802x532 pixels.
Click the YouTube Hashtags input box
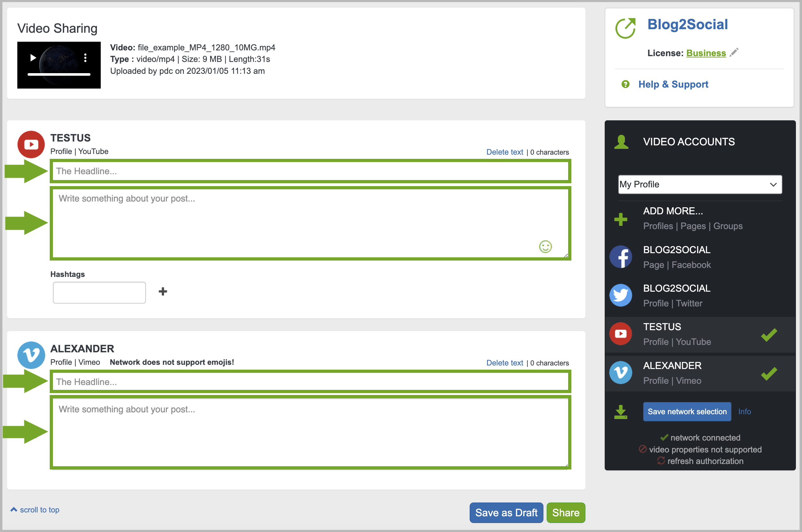(x=99, y=292)
